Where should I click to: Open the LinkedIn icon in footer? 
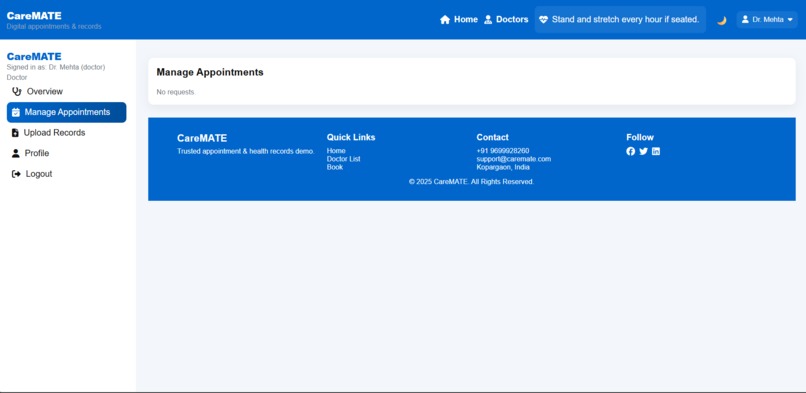(656, 151)
